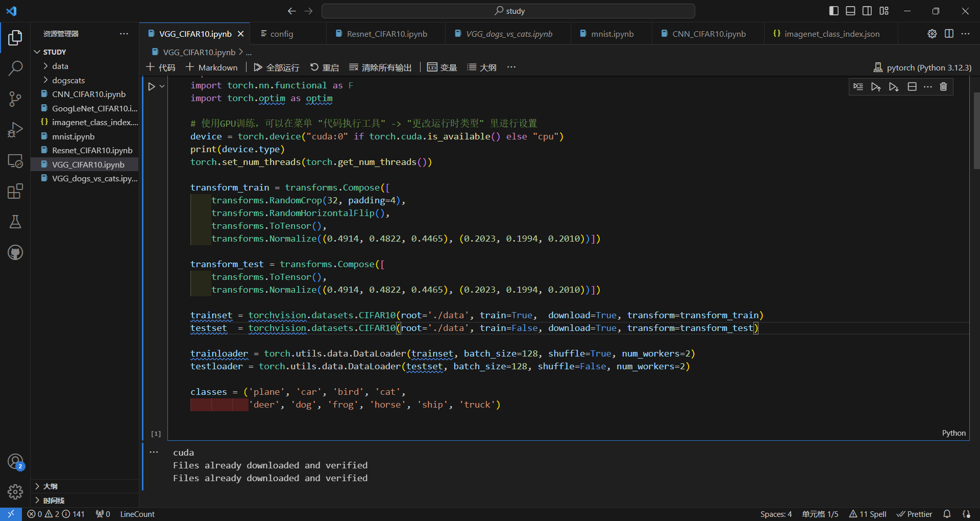Delete the cell with trash icon

(943, 87)
